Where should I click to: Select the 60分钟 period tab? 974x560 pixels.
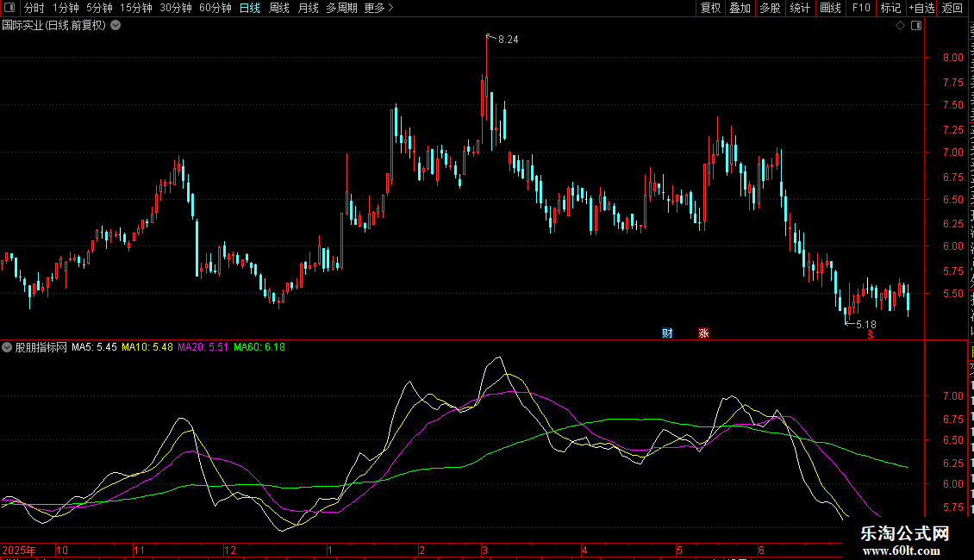coord(215,8)
